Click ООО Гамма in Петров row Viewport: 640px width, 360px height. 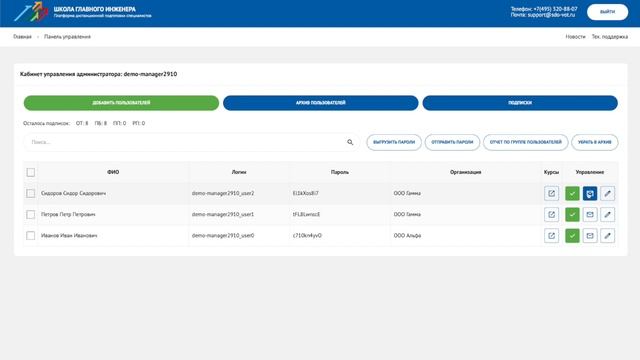click(x=407, y=214)
